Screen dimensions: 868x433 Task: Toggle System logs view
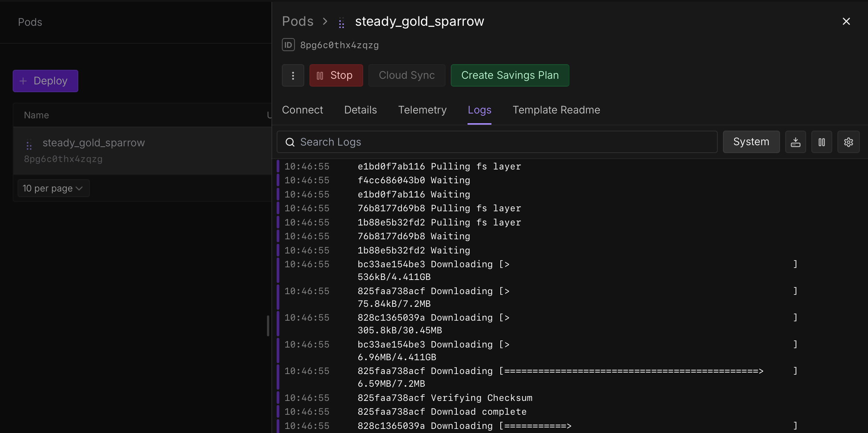751,142
